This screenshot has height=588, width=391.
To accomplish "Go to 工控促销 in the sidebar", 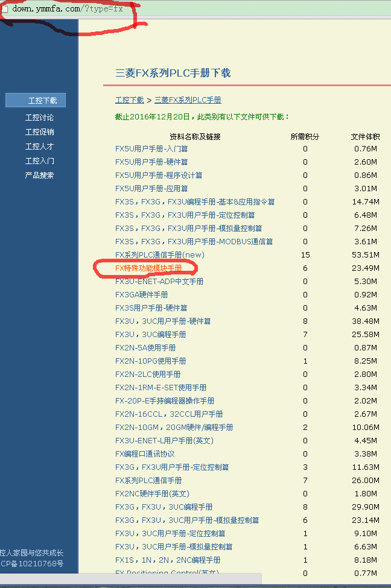I will tap(39, 132).
